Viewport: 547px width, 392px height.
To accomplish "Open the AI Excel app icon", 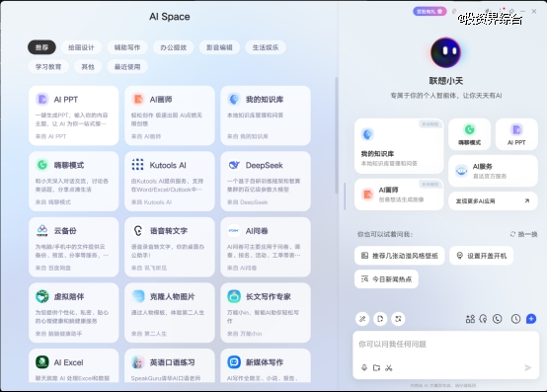I will 42,362.
